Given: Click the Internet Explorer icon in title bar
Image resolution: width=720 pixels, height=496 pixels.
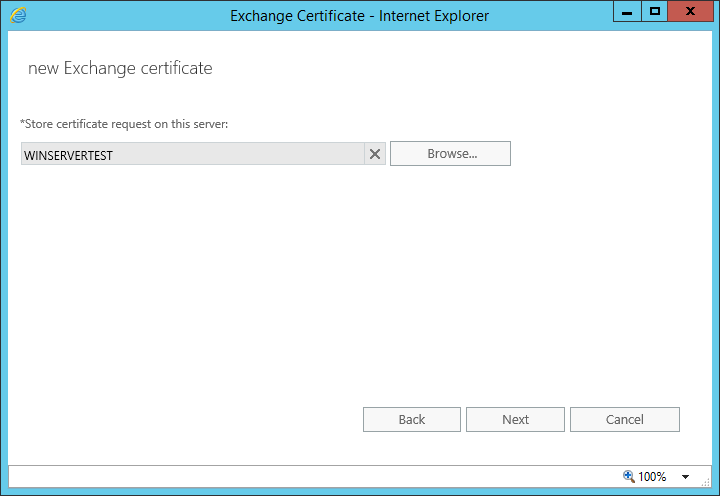Looking at the screenshot, I should (x=18, y=15).
